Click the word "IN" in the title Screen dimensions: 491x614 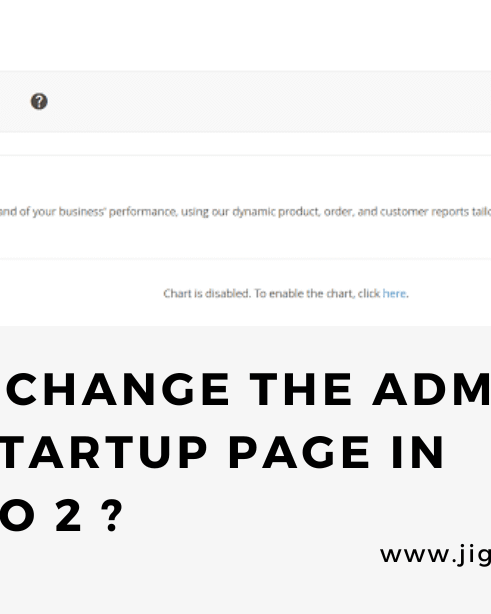point(417,452)
